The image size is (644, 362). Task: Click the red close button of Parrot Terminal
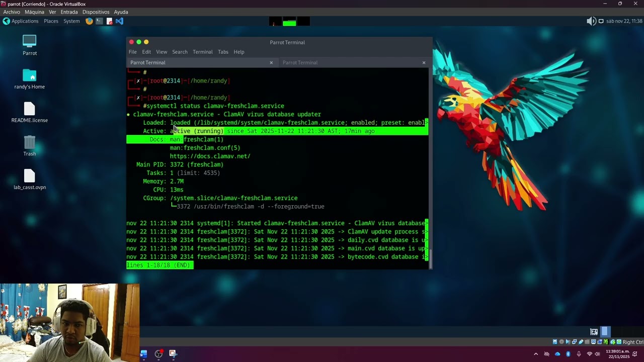click(132, 42)
